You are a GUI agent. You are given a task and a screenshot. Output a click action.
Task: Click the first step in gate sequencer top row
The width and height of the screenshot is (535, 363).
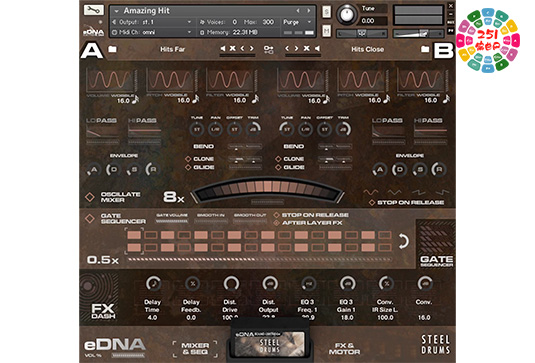coord(134,235)
